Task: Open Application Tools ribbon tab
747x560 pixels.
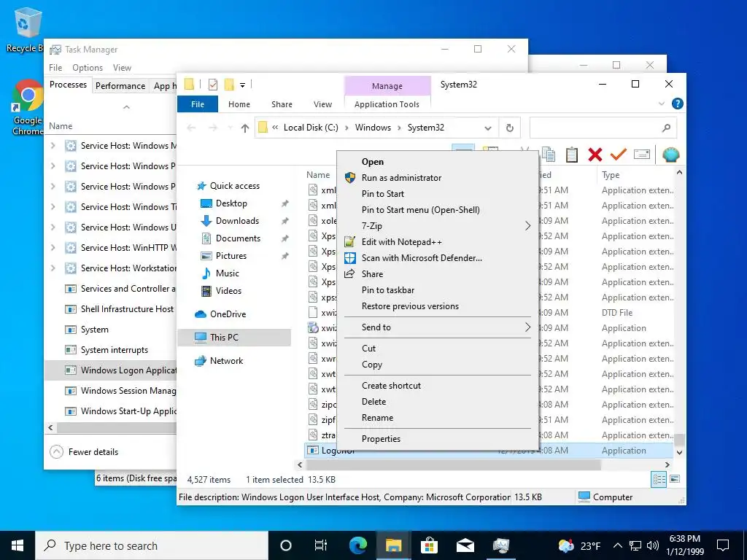Action: [387, 104]
